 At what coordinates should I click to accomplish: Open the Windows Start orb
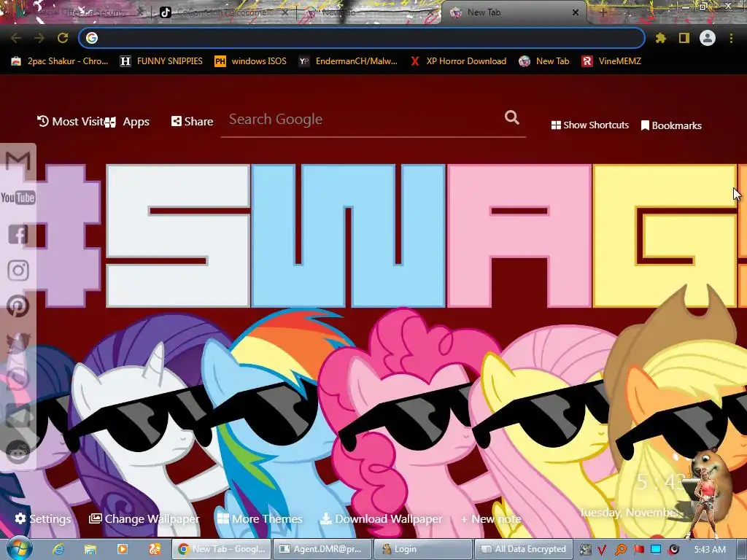point(19,549)
